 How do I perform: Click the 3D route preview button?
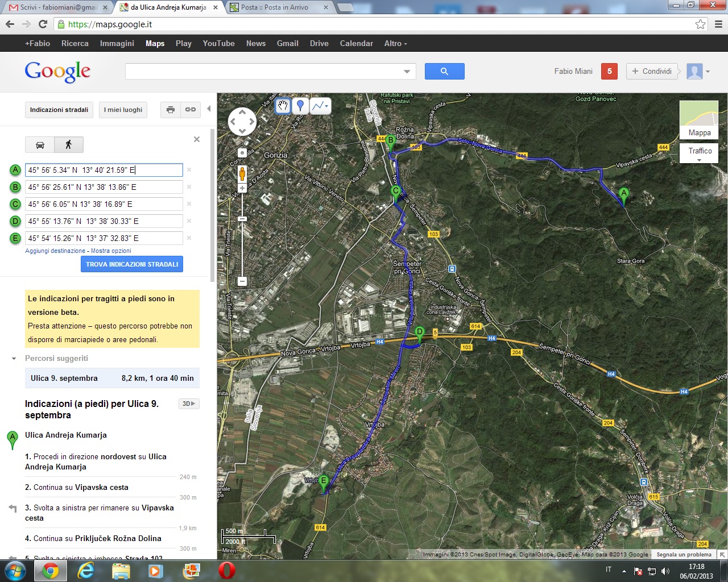189,404
